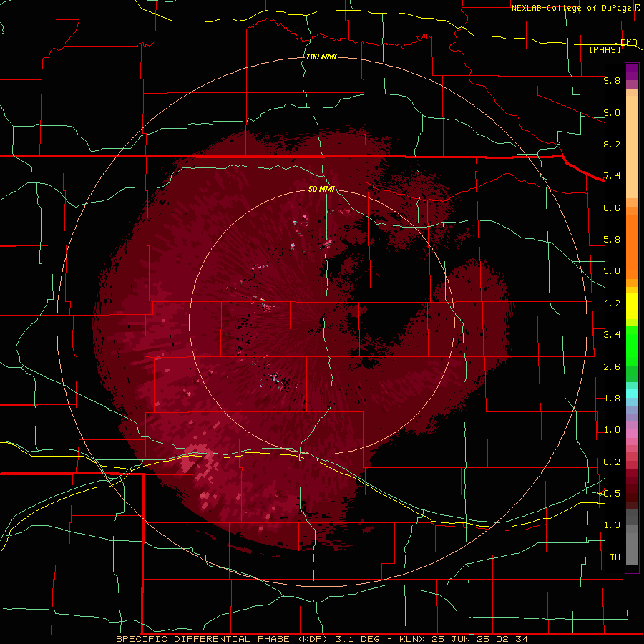This screenshot has height=644, width=644.
Task: Select the -0.5 value on the scale
Action: pyautogui.click(x=609, y=494)
